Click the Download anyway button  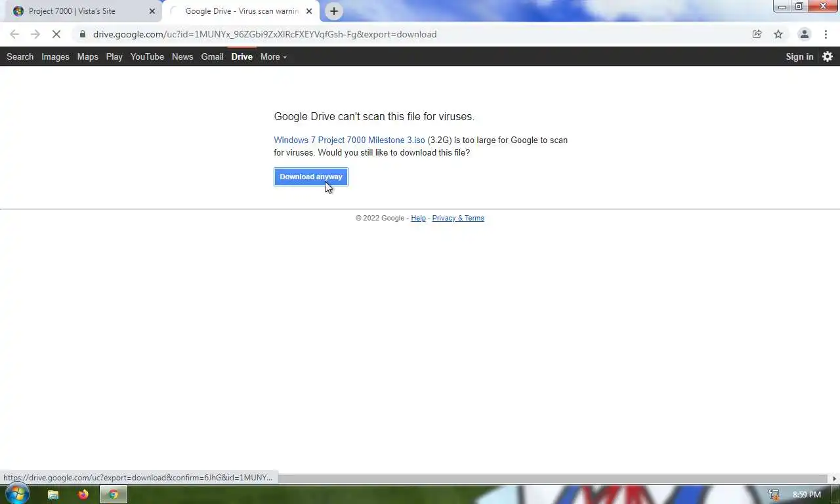click(310, 177)
